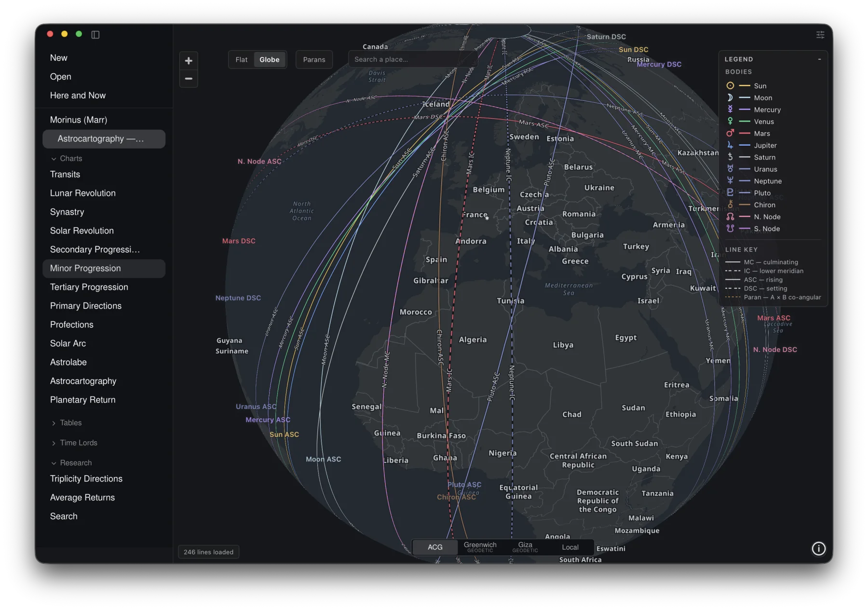Image resolution: width=868 pixels, height=610 pixels.
Task: Zoom in with the plus button
Action: point(189,61)
